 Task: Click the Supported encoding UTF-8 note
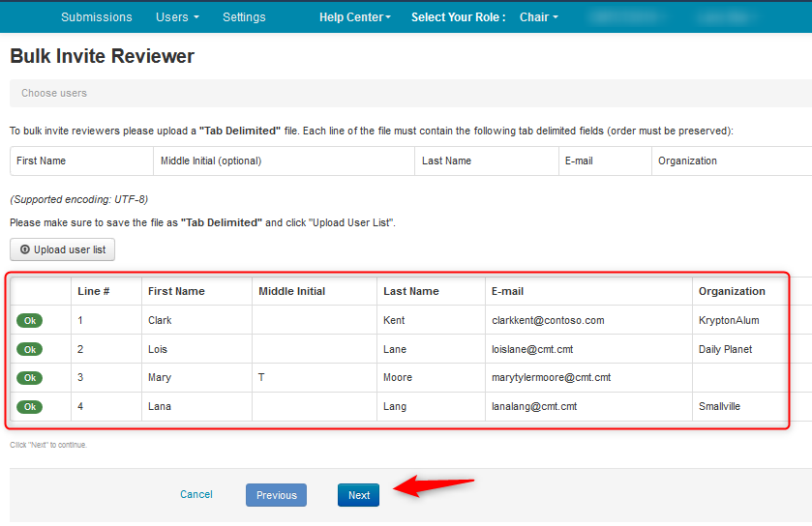(78, 199)
